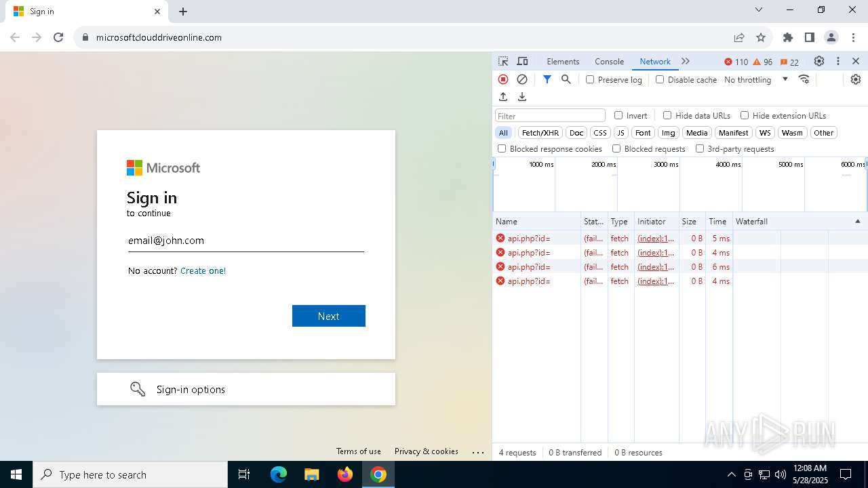This screenshot has width=868, height=488.
Task: Open a new browser tab
Action: [x=183, y=12]
